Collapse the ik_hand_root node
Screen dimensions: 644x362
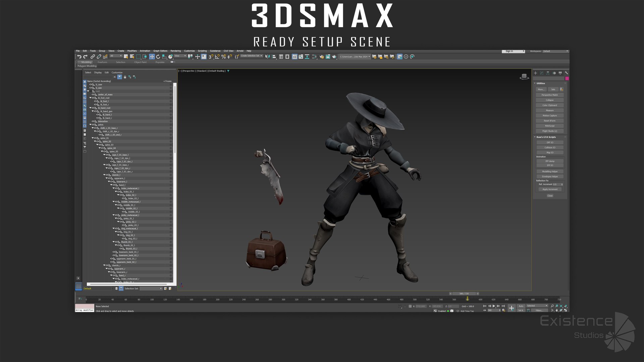pyautogui.click(x=91, y=108)
